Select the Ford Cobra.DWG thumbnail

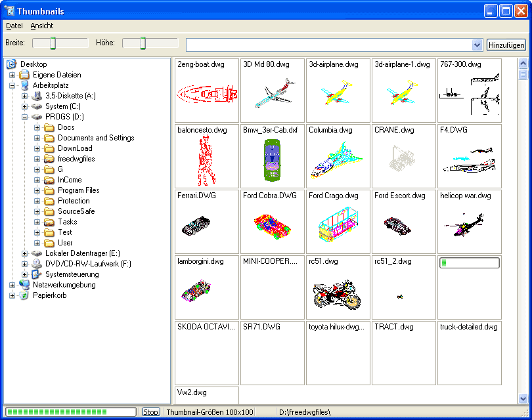[x=273, y=222]
